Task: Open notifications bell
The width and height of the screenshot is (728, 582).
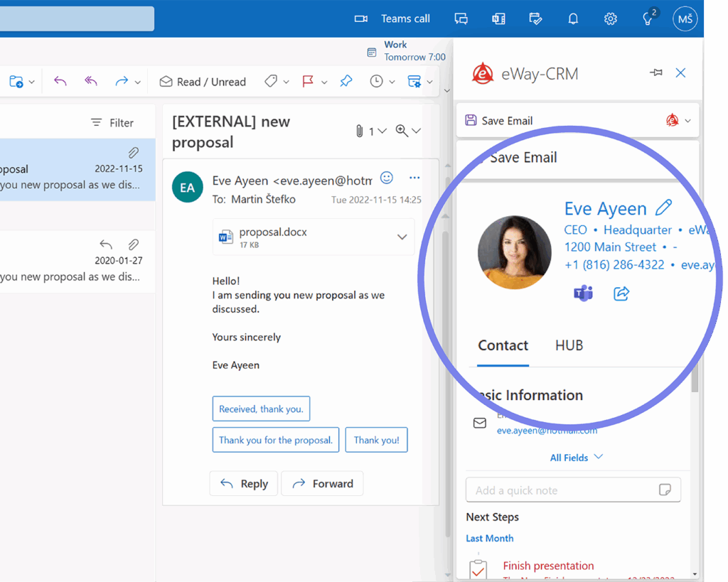Action: coord(574,18)
